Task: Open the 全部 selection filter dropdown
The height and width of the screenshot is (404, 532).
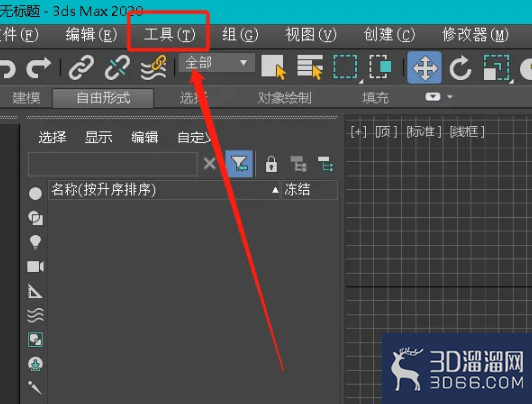Action: tap(216, 62)
